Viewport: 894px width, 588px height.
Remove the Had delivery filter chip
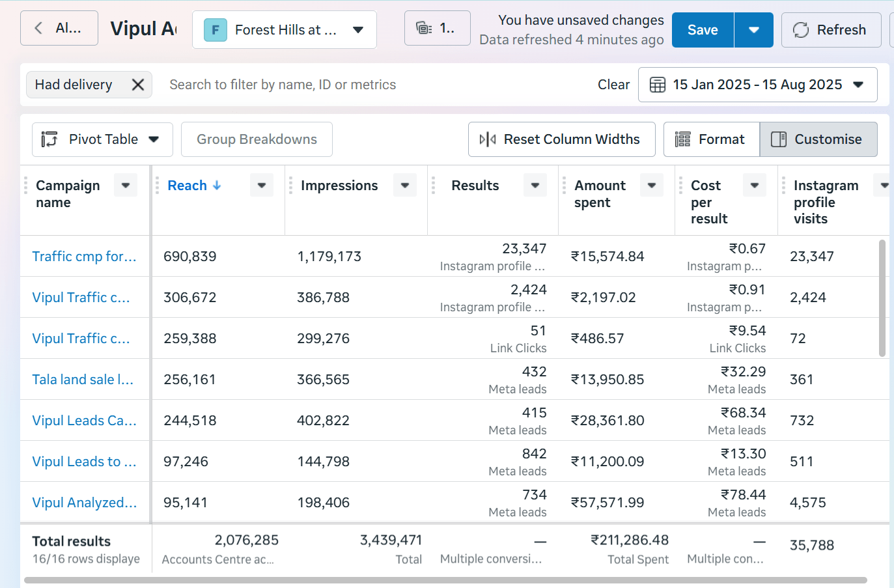[137, 85]
